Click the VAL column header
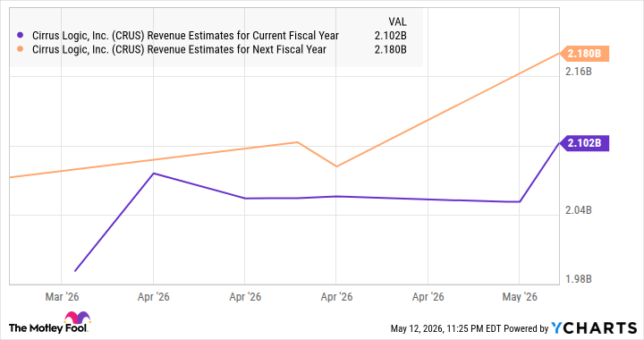 tap(397, 21)
